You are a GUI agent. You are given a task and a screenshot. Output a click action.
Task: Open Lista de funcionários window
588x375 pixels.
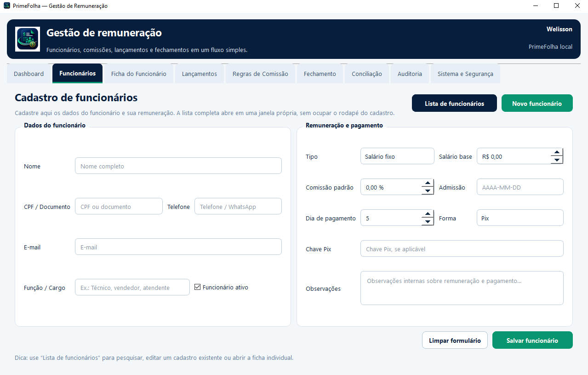tap(454, 103)
